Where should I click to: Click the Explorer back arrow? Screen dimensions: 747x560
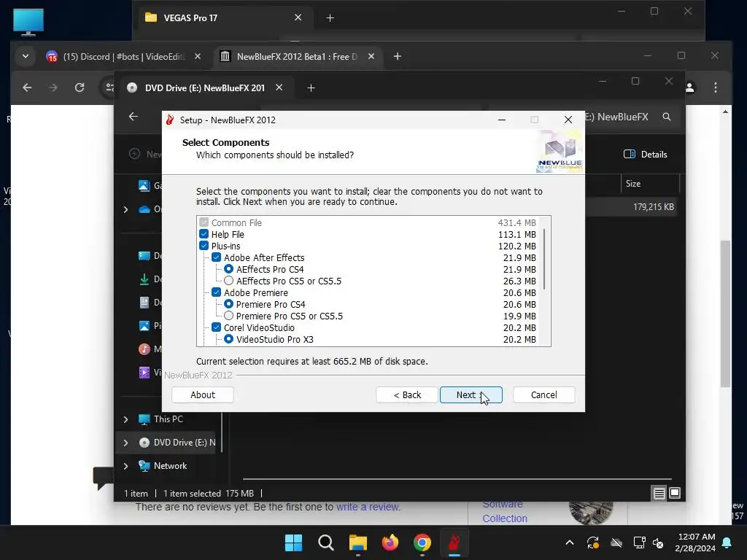point(133,117)
